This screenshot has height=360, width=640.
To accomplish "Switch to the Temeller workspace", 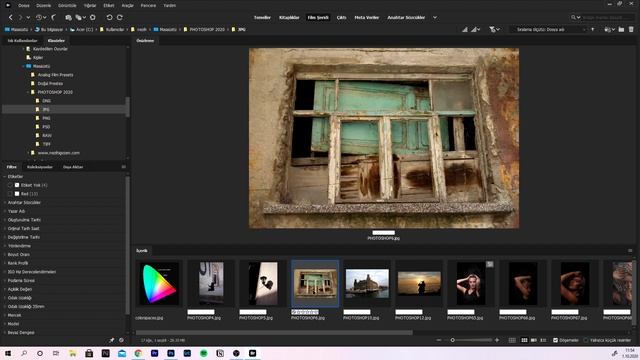I will point(262,18).
